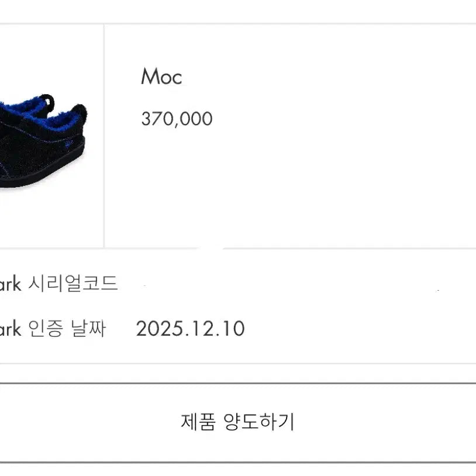This screenshot has width=476, height=476.
Task: Click the horizontal line above 제품 양도하기
Action: coord(238,383)
